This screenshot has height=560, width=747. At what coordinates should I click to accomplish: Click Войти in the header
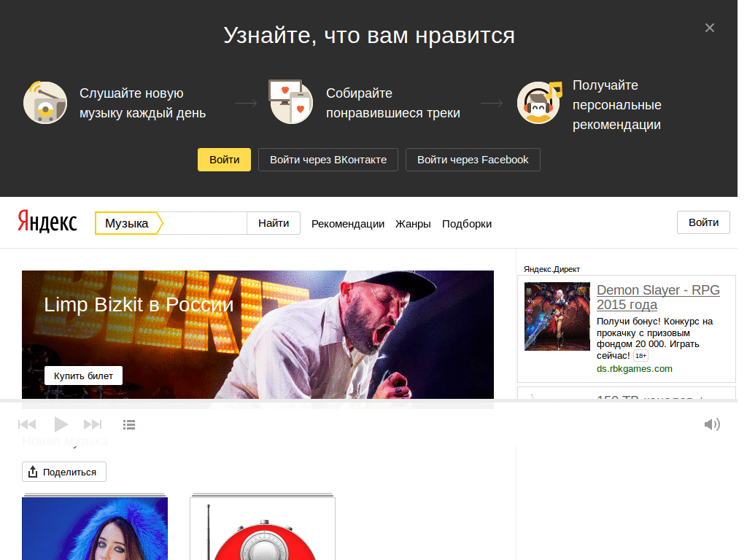(703, 222)
